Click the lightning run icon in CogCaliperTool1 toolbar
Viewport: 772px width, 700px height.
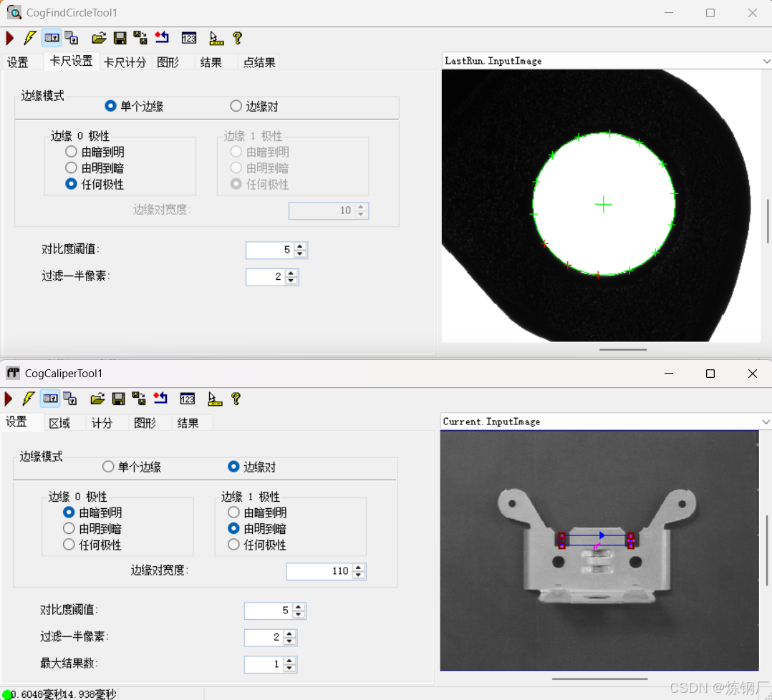click(x=29, y=398)
